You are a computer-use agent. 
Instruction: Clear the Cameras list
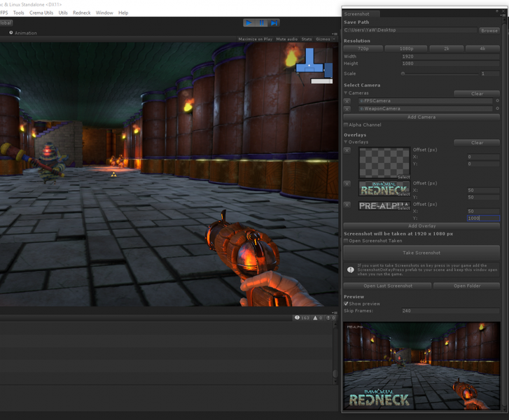(x=477, y=94)
